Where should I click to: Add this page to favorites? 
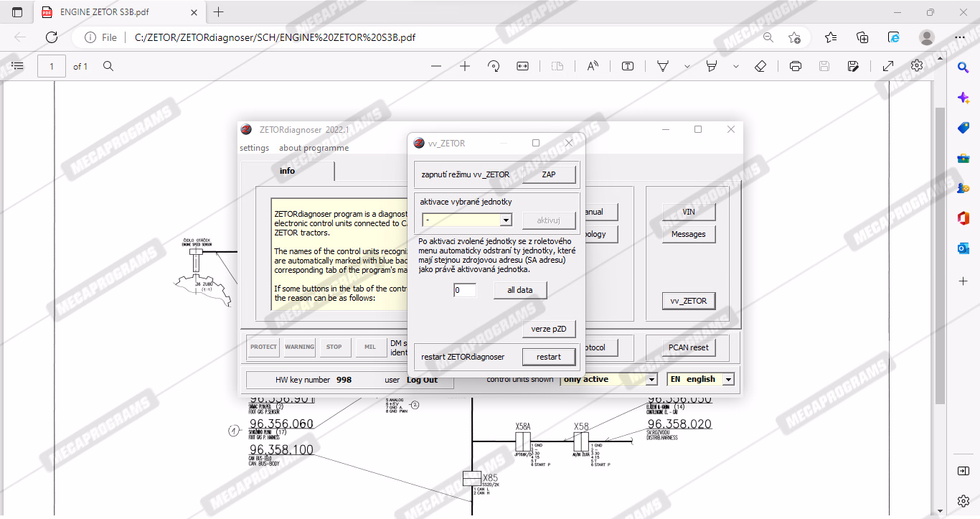click(x=794, y=37)
